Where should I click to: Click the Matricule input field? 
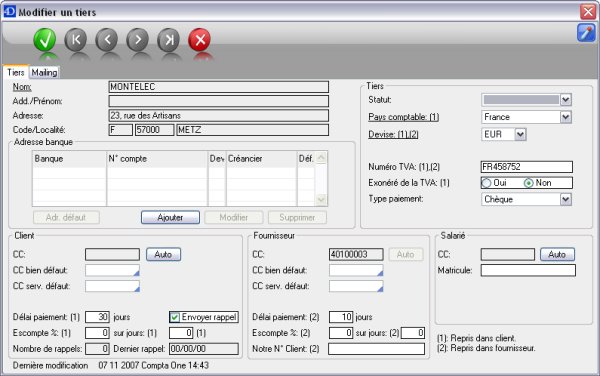(528, 270)
